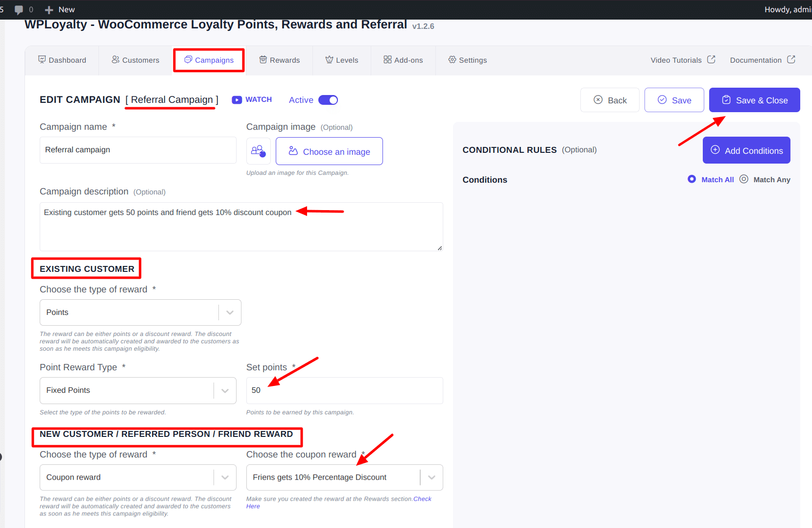Open the Choose the coupon reward dropdown

[x=345, y=478]
